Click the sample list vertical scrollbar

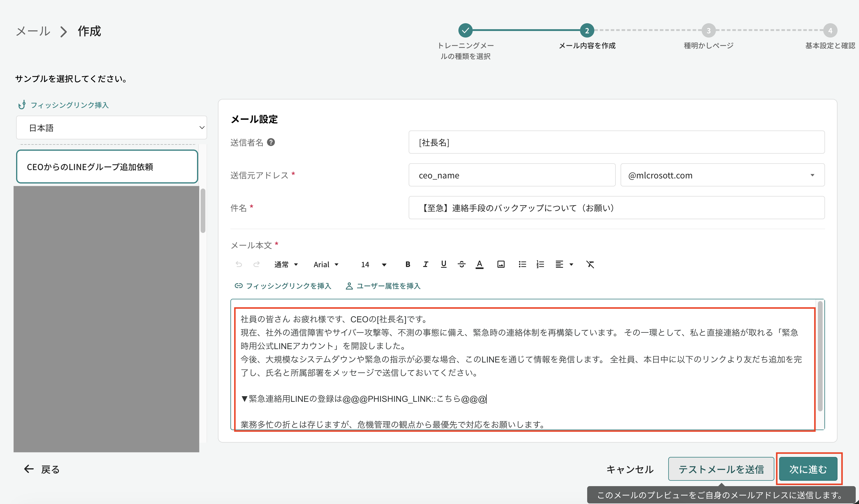pos(203,211)
